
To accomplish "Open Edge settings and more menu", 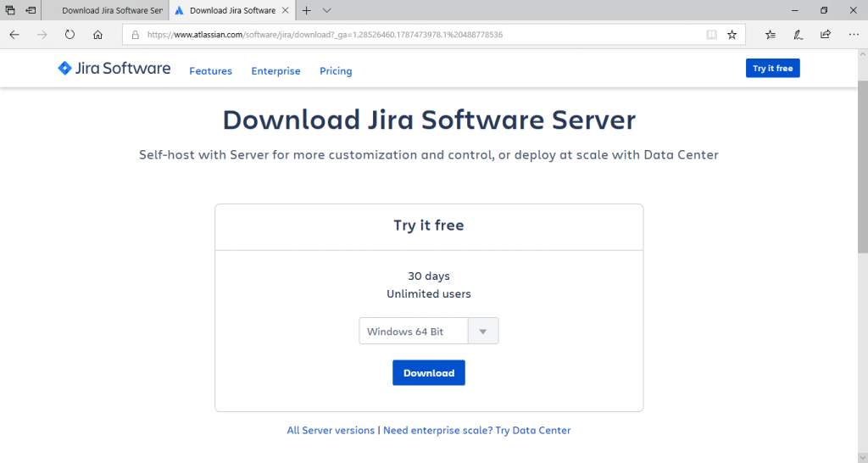I will tap(854, 34).
